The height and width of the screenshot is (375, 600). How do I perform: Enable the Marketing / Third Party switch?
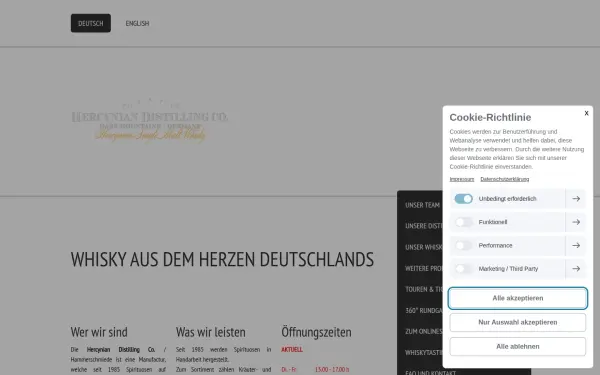[463, 269]
